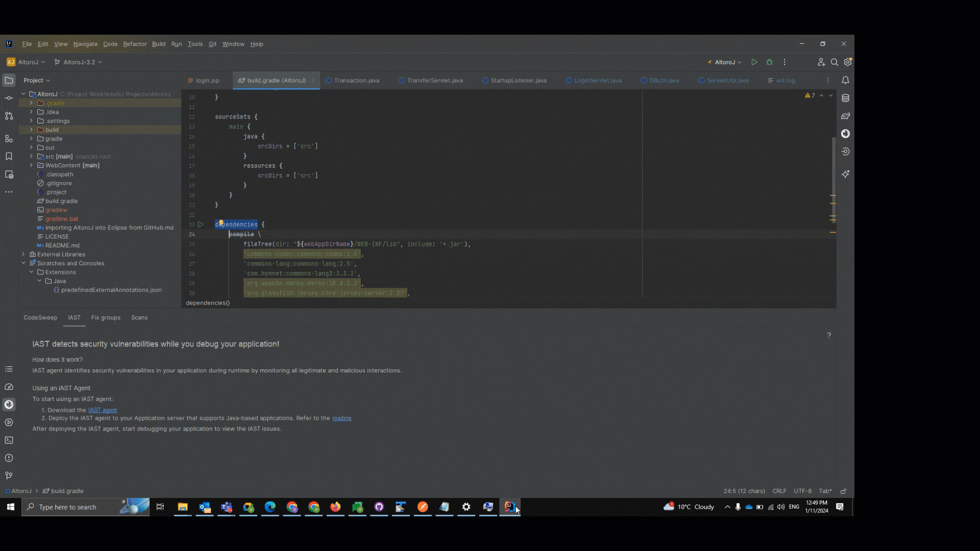Open the Git tool window icon
The height and width of the screenshot is (551, 980).
click(9, 475)
